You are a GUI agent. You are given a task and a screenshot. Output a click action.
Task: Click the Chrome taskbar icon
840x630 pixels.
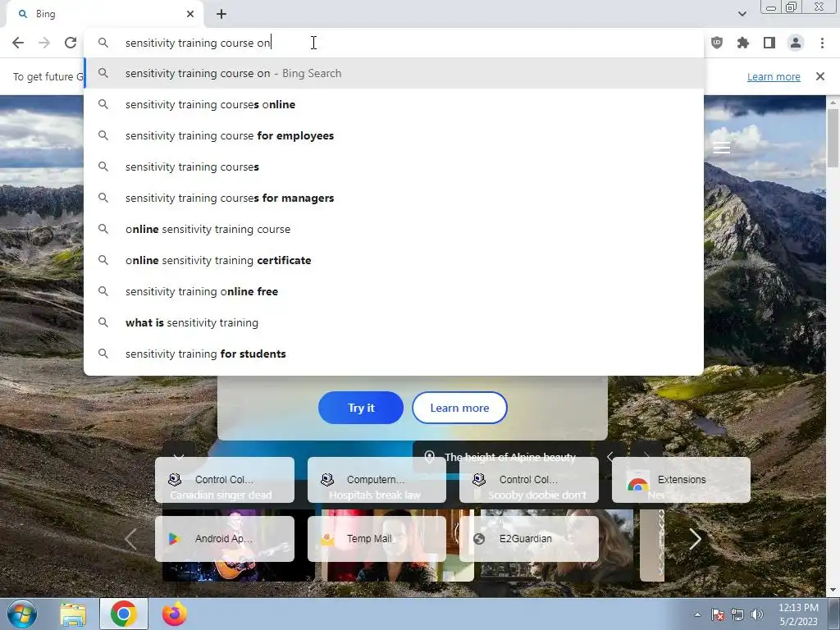click(x=123, y=614)
